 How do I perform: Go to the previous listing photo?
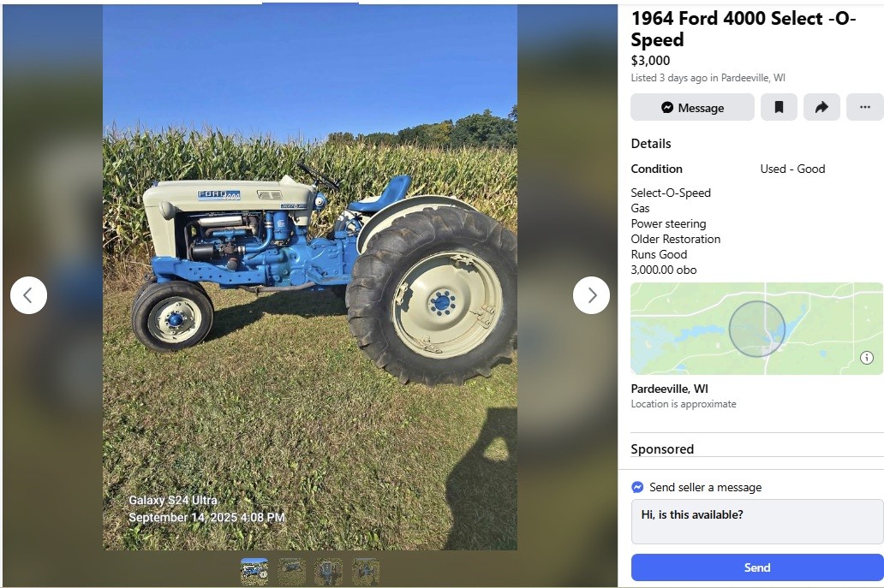(28, 295)
